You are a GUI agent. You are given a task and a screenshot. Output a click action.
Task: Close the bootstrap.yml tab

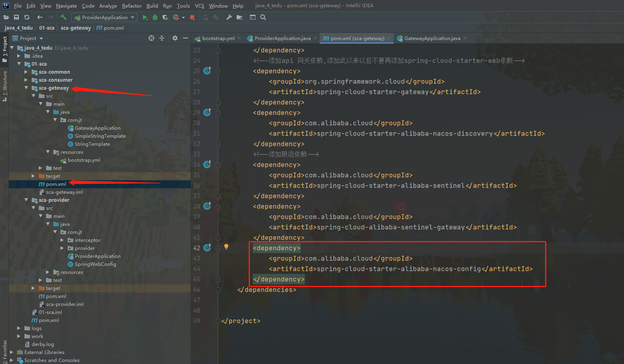click(x=239, y=38)
